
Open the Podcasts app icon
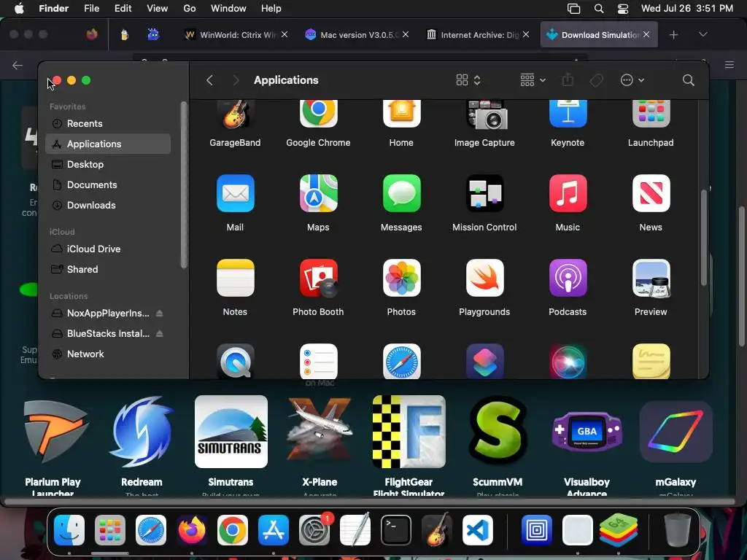[568, 278]
